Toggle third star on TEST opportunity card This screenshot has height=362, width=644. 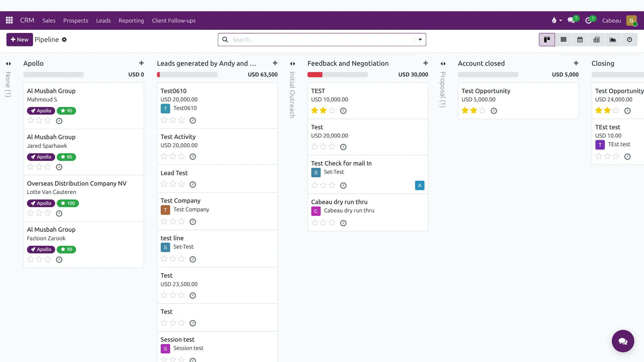point(332,110)
